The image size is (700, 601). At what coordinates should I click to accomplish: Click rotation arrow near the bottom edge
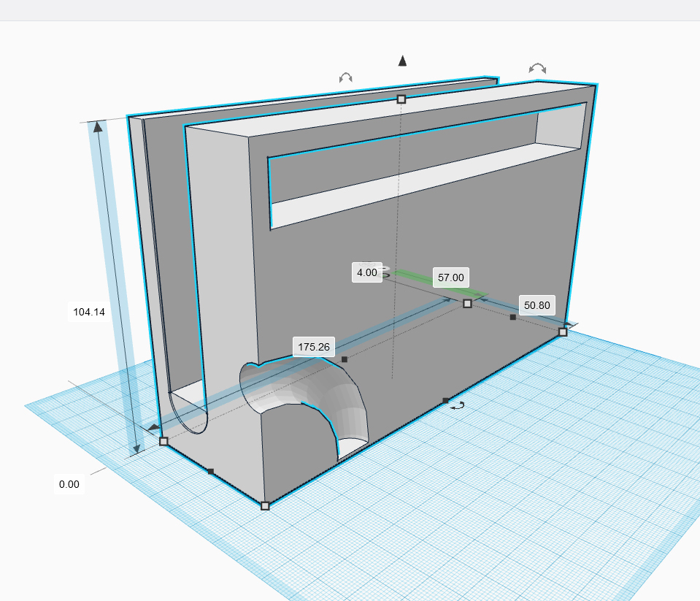pos(458,405)
